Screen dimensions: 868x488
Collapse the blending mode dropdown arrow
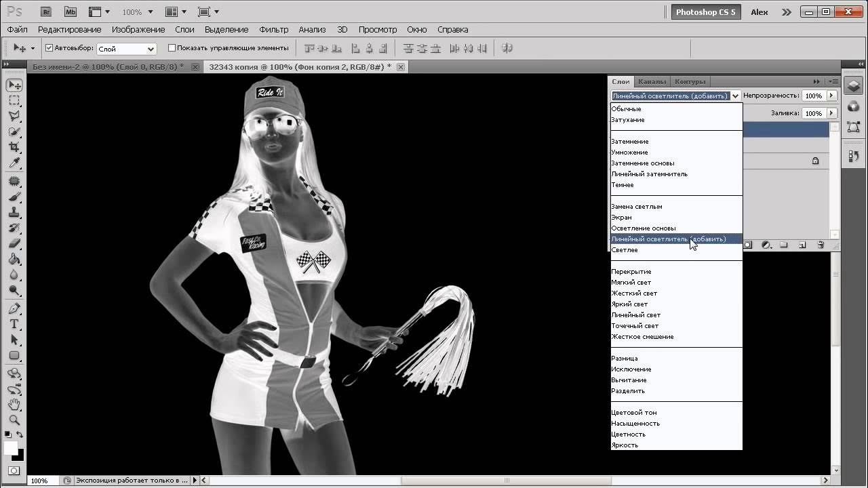coord(735,96)
